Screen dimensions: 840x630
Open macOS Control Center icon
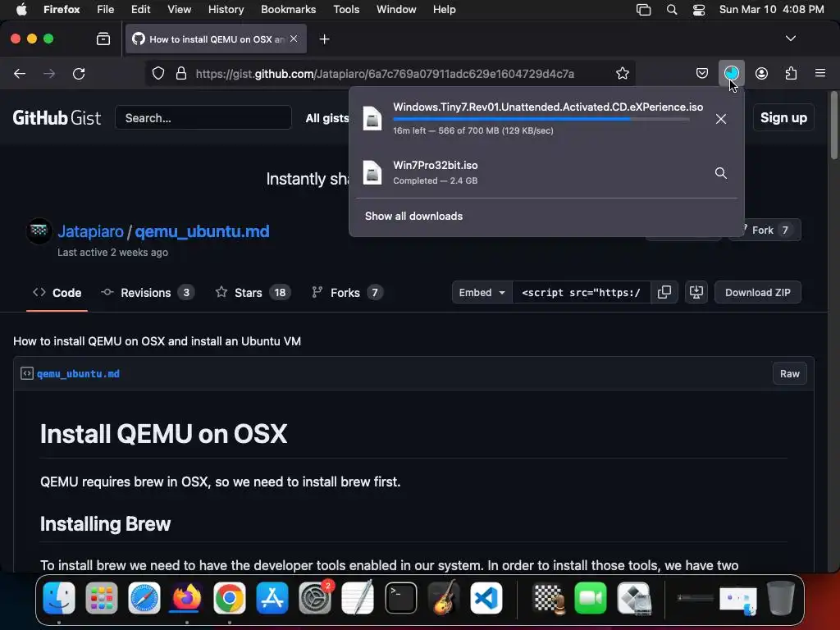[699, 10]
